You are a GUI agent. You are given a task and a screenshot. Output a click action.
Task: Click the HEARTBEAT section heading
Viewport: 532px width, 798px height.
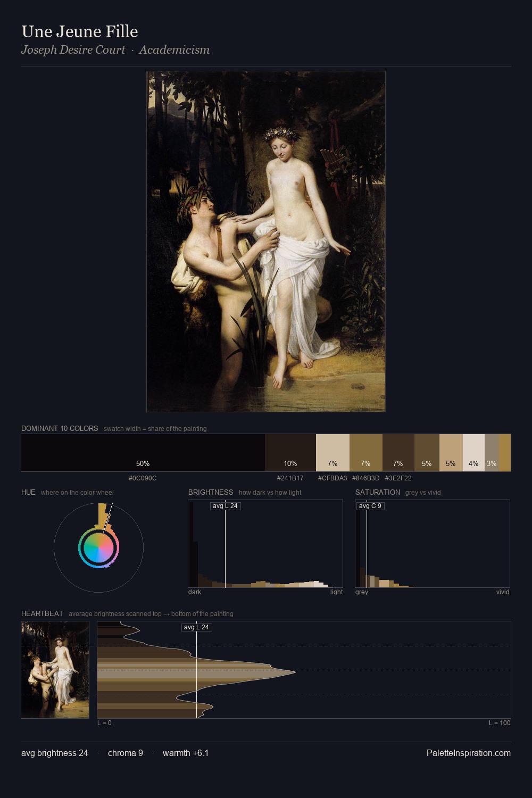(x=42, y=613)
